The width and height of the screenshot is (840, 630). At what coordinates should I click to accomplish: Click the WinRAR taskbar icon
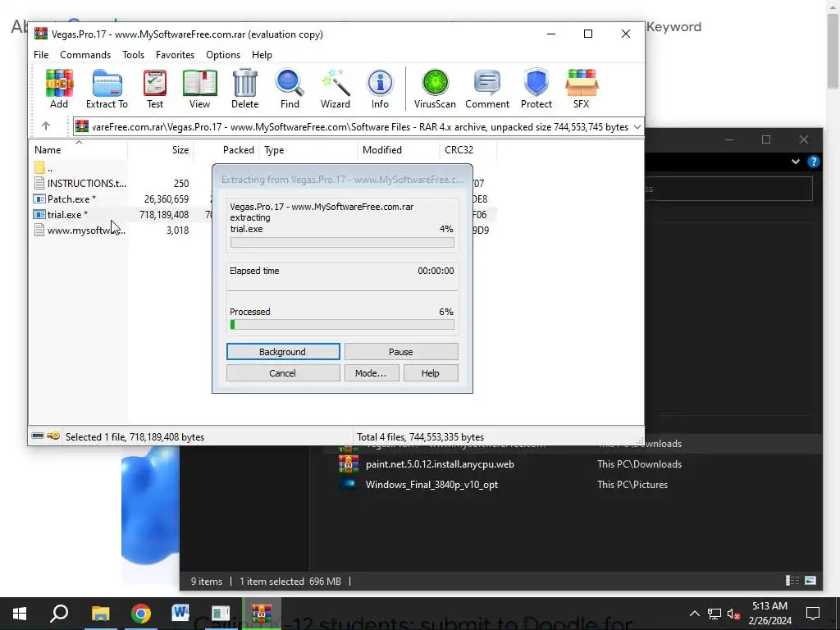point(262,614)
